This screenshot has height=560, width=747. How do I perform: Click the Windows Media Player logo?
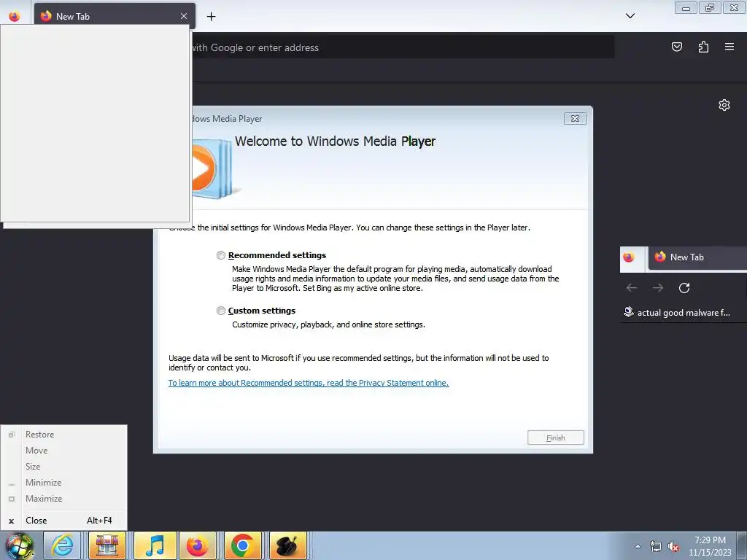pos(212,168)
